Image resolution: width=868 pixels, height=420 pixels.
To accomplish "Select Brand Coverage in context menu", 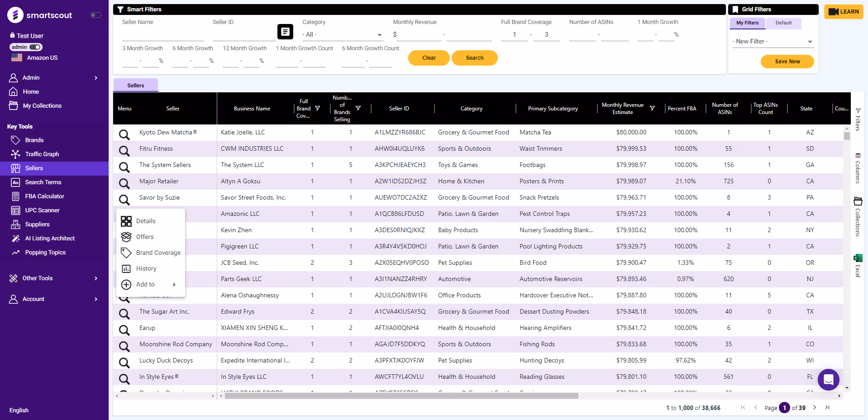I will (x=151, y=253).
